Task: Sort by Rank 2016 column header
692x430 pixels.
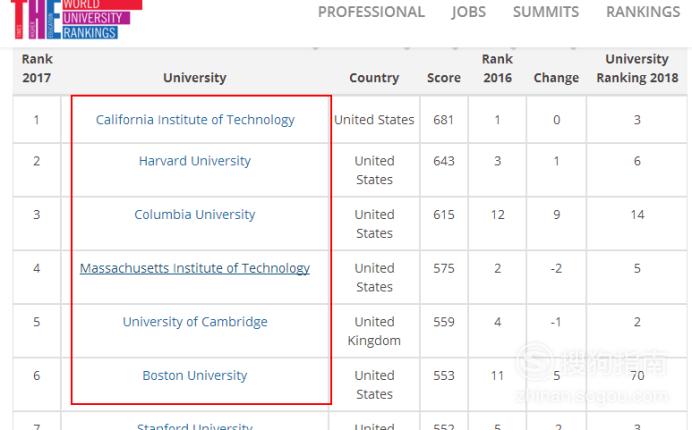Action: [x=497, y=68]
